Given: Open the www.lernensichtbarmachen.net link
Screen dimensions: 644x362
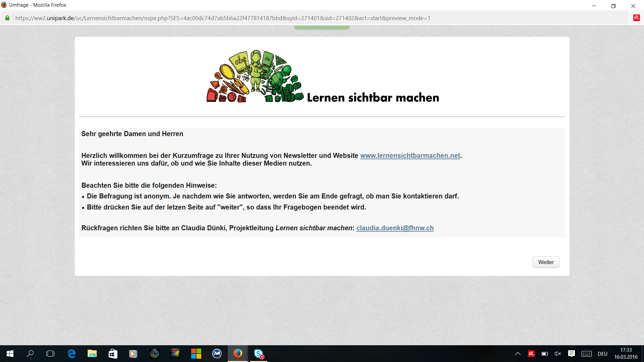Looking at the screenshot, I should pyautogui.click(x=410, y=156).
